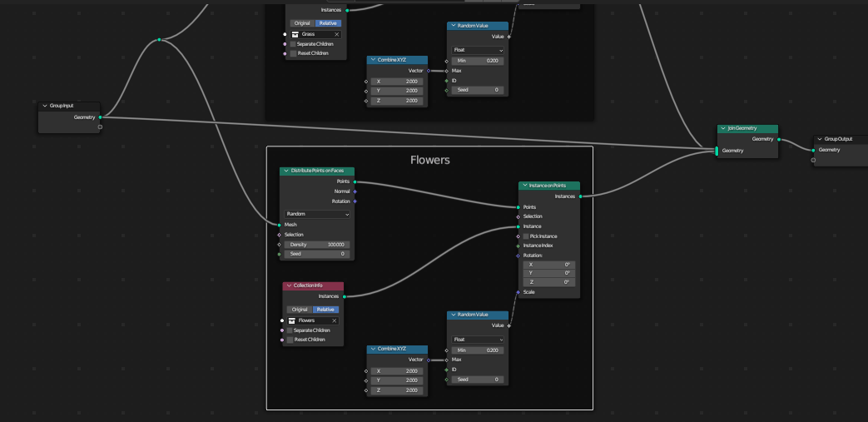Select Relative mode above the Grass collection

tap(328, 23)
